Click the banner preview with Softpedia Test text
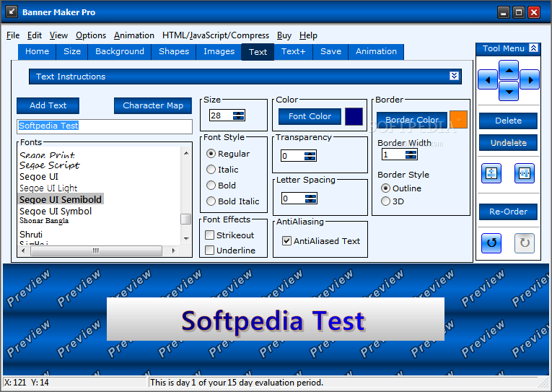552x392 pixels. (x=276, y=319)
